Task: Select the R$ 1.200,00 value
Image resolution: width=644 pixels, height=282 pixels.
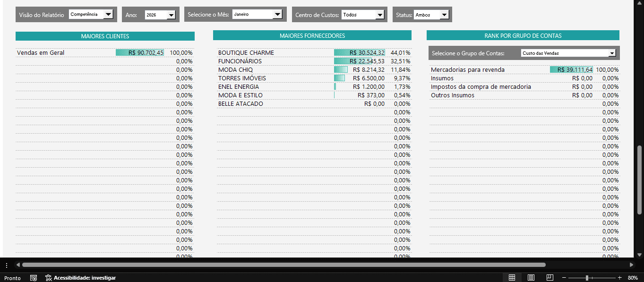Action: tap(369, 86)
